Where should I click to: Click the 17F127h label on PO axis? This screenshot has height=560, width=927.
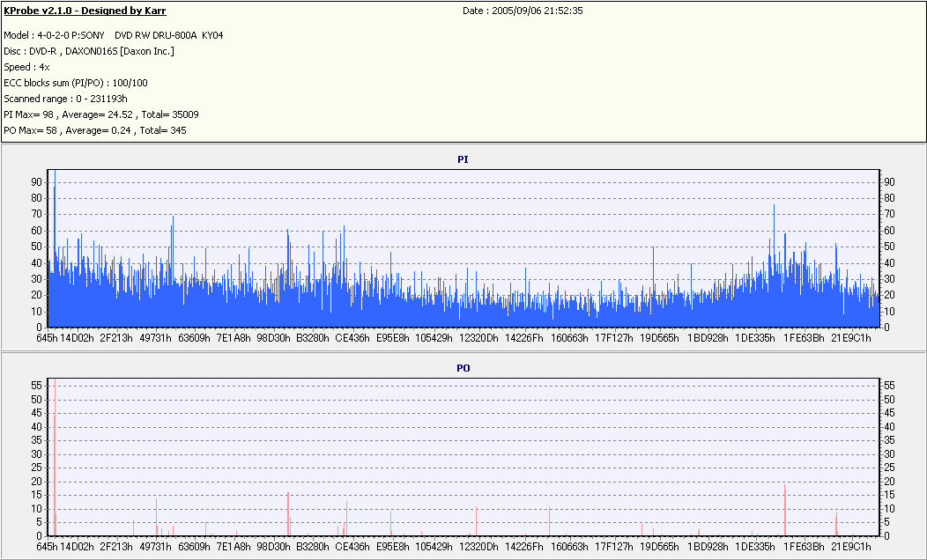(x=613, y=547)
